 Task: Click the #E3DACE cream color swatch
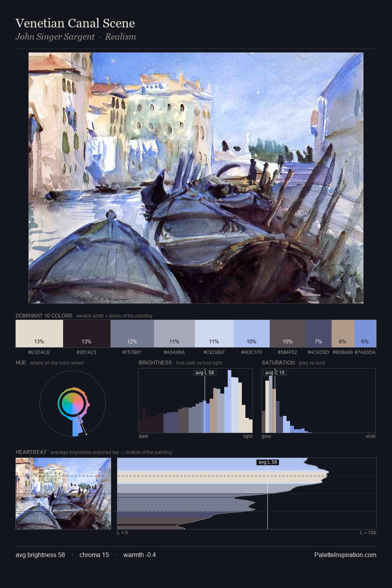(x=39, y=334)
